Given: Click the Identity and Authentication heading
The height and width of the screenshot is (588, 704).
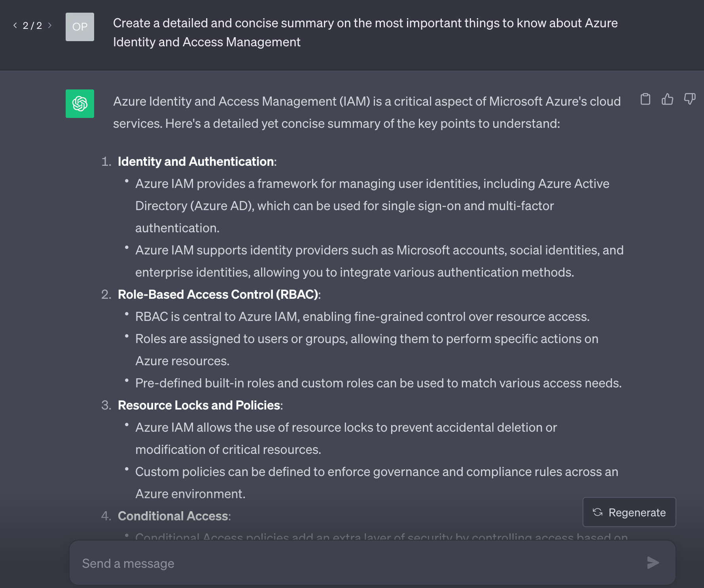Looking at the screenshot, I should pyautogui.click(x=196, y=161).
